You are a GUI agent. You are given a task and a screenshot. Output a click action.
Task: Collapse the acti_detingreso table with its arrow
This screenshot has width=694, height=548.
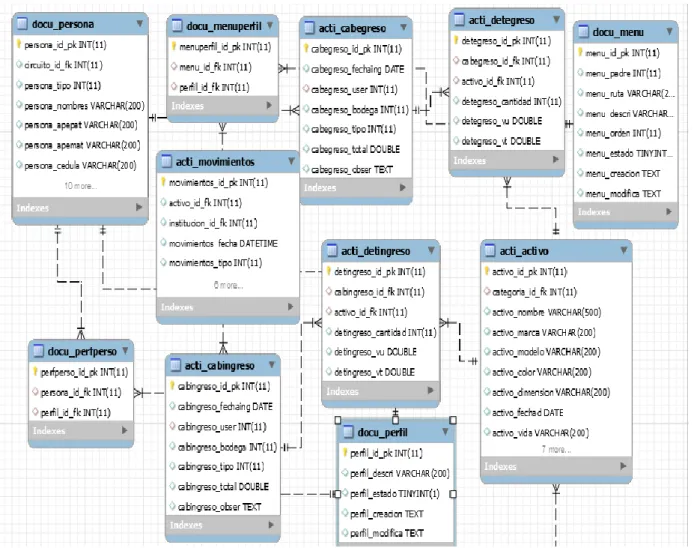click(x=432, y=251)
